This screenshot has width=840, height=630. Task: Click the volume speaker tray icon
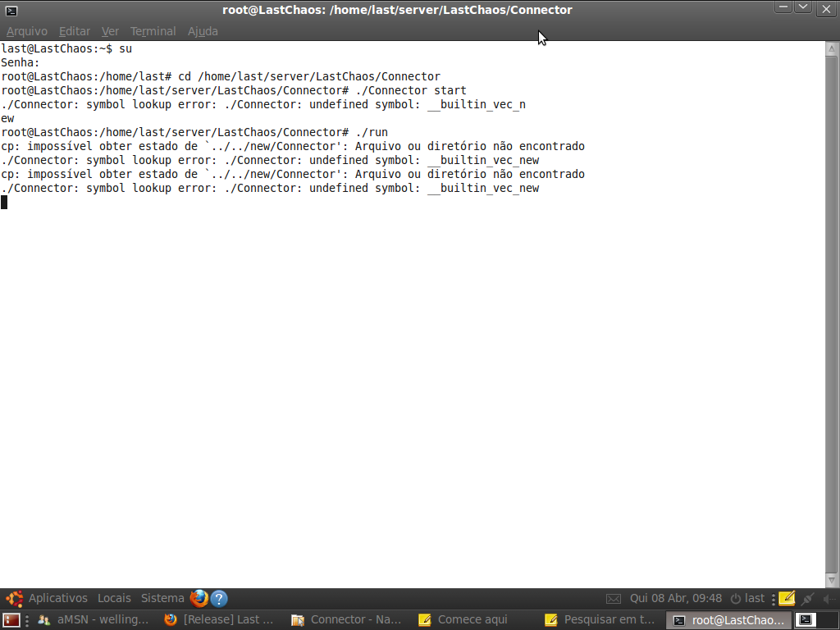click(829, 599)
